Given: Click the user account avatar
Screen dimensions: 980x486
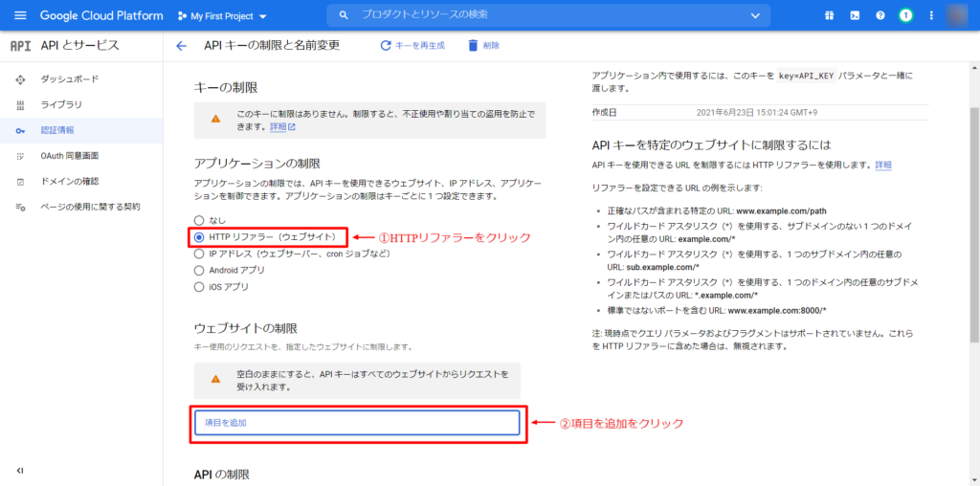Looking at the screenshot, I should pyautogui.click(x=959, y=15).
